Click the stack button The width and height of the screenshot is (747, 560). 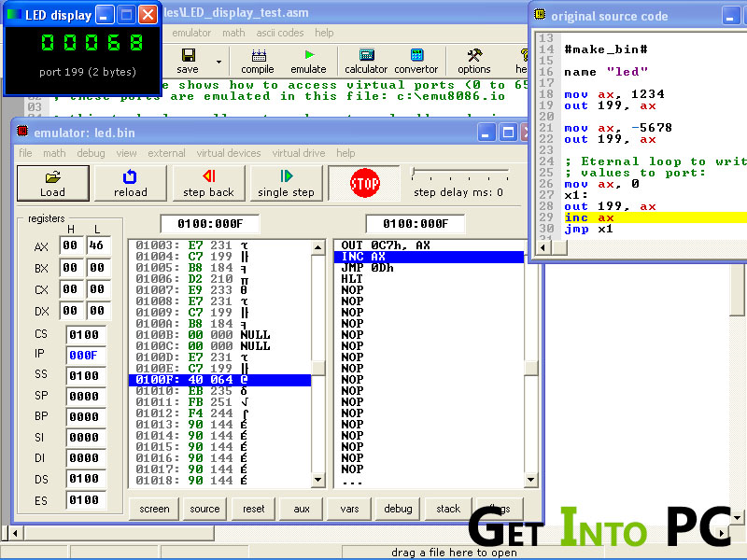point(448,509)
